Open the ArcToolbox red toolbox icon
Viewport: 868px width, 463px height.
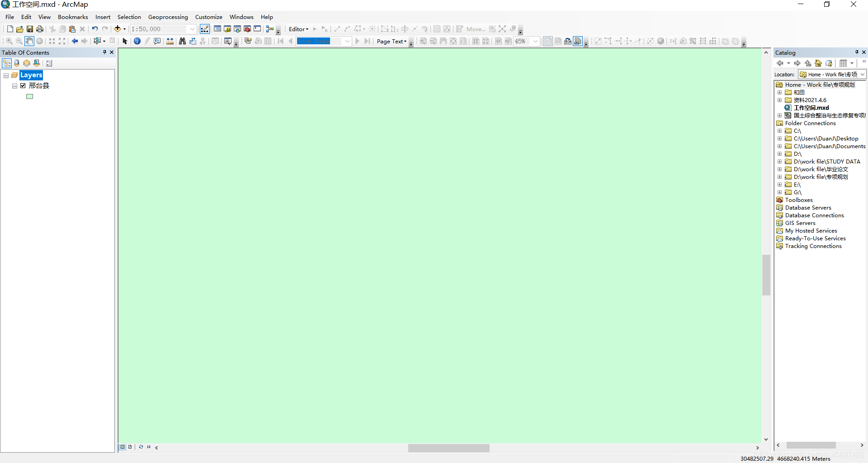click(x=247, y=29)
